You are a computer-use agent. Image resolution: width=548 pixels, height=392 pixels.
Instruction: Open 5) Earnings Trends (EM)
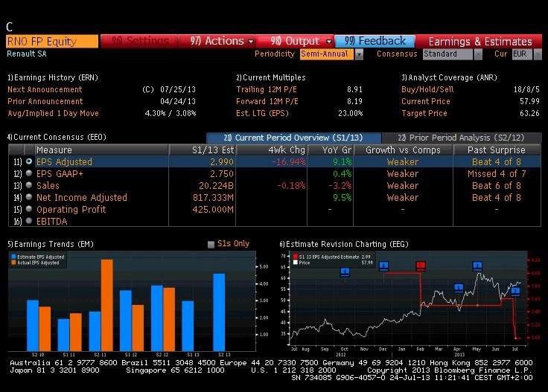pos(51,244)
